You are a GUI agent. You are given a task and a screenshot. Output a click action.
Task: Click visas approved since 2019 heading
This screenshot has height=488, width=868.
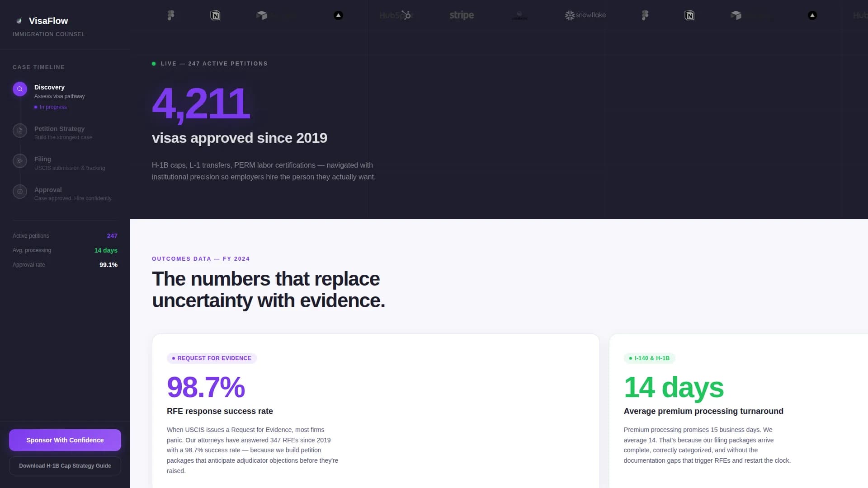(x=240, y=138)
